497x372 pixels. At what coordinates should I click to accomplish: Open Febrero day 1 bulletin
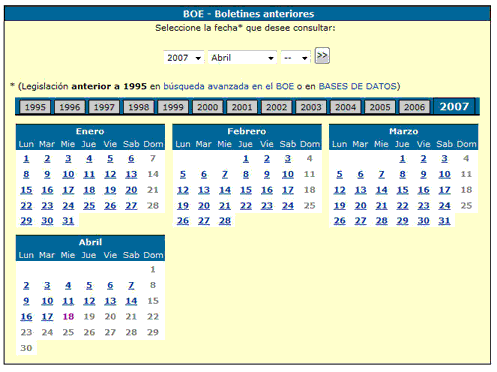click(x=246, y=159)
